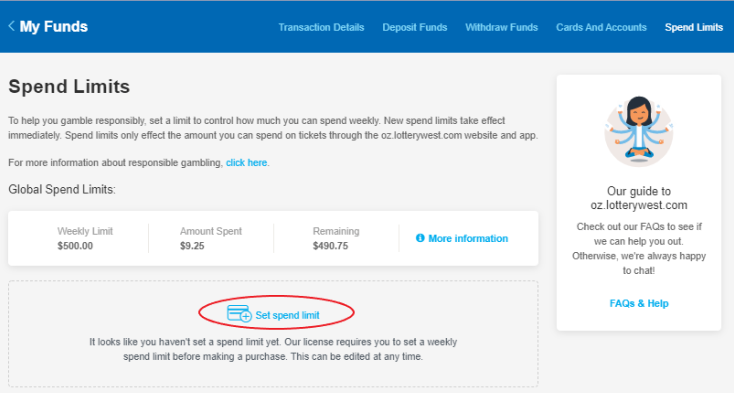This screenshot has height=393, width=734.
Task: Click the Remaining $490.75 value
Action: click(330, 246)
